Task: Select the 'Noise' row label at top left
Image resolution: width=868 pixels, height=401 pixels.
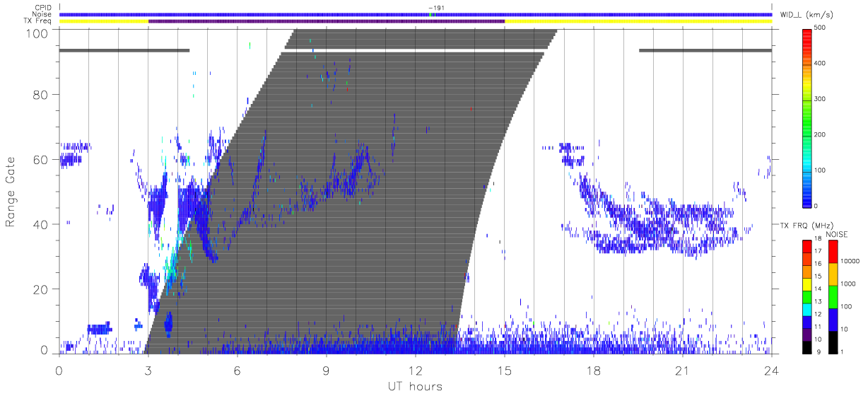Action: (x=43, y=14)
